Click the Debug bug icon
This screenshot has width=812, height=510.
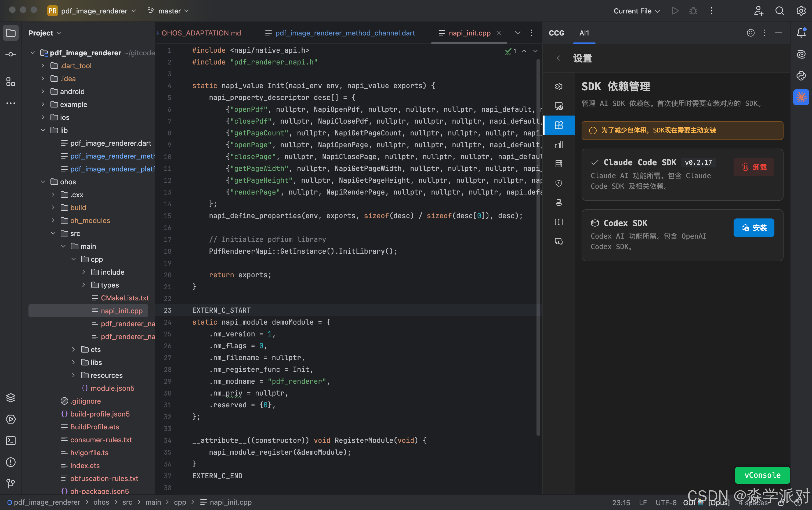693,11
